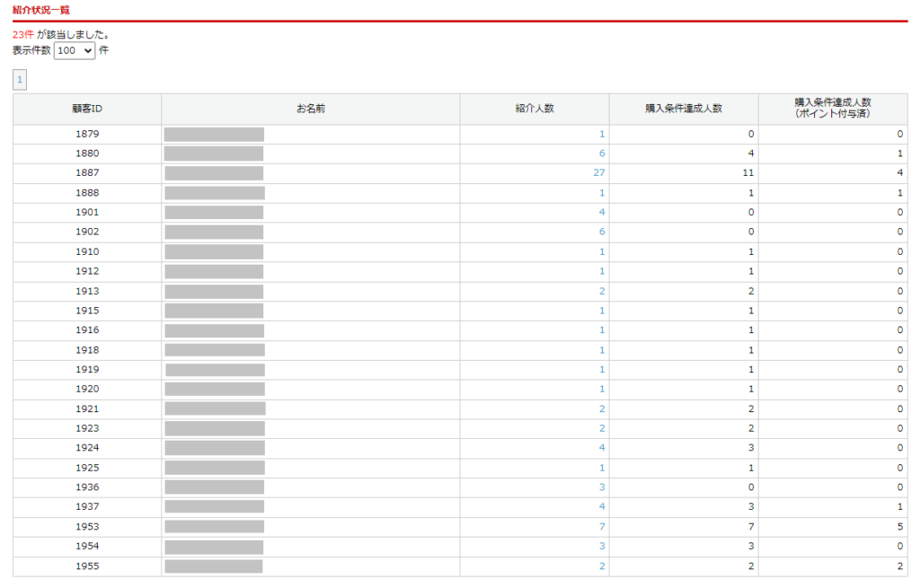
Task: Open referral count 2 for customer 1913
Action: tap(601, 292)
